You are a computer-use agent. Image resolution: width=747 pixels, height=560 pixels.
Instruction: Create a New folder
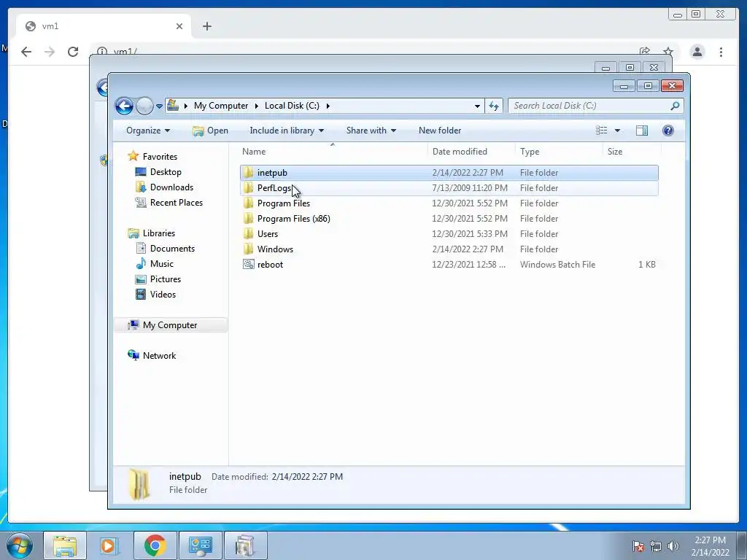[x=440, y=131]
